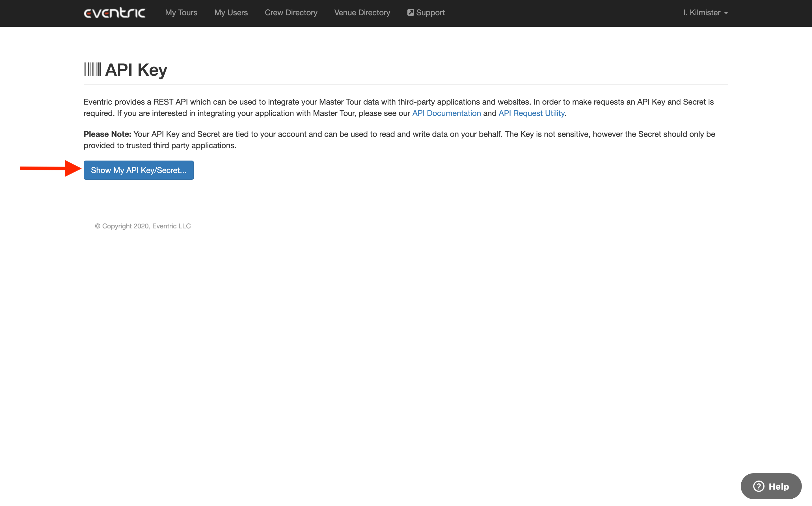The image size is (812, 506).
Task: Expand the I. Kilmister account dropdown
Action: coord(705,12)
